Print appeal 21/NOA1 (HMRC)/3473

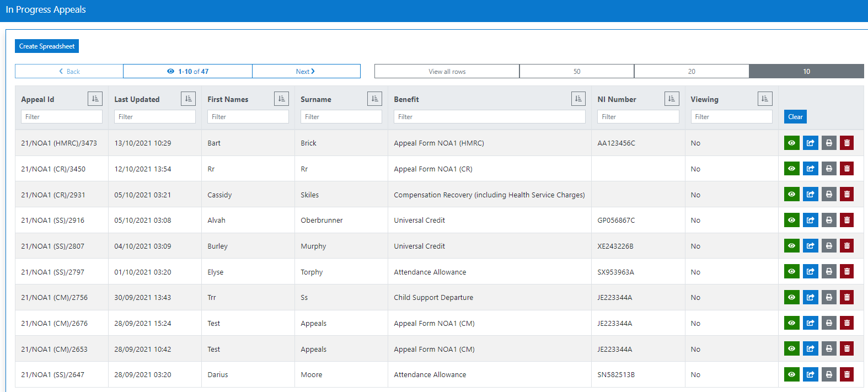coord(829,143)
